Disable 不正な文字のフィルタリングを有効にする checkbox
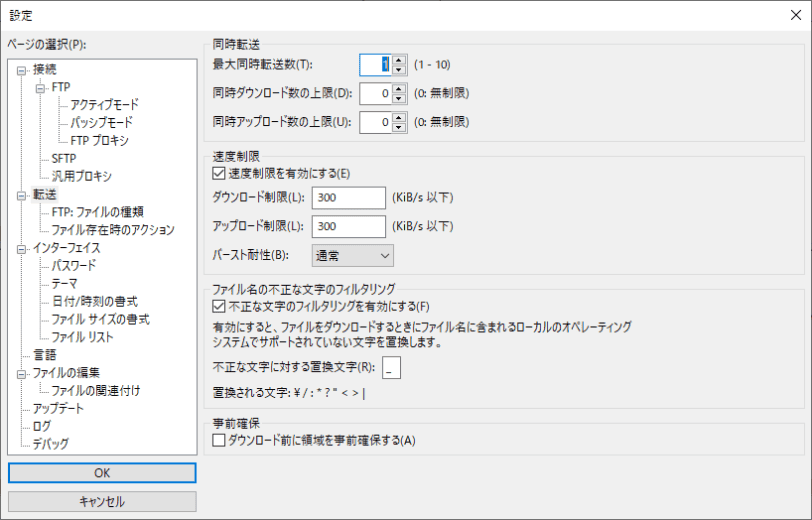The width and height of the screenshot is (812, 520). point(220,306)
